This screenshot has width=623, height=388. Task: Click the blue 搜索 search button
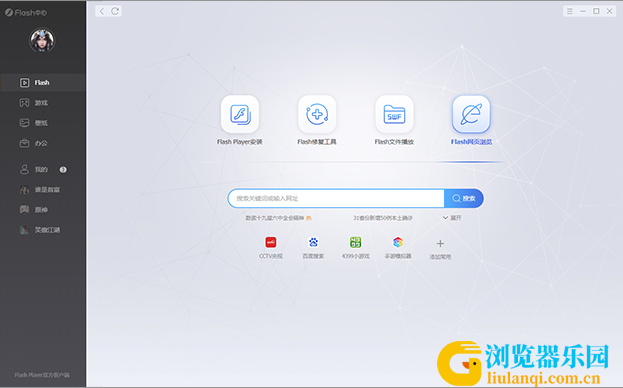pyautogui.click(x=464, y=198)
